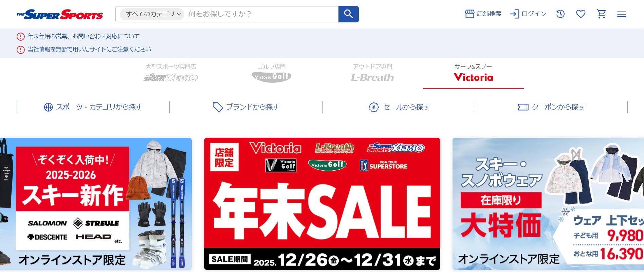
Task: Open the hamburger menu icon
Action: coord(622,14)
